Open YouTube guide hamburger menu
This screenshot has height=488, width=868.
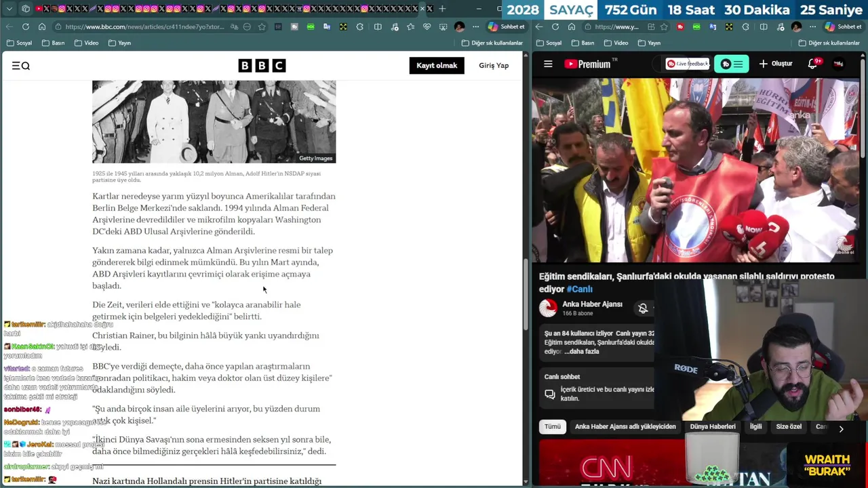[548, 64]
